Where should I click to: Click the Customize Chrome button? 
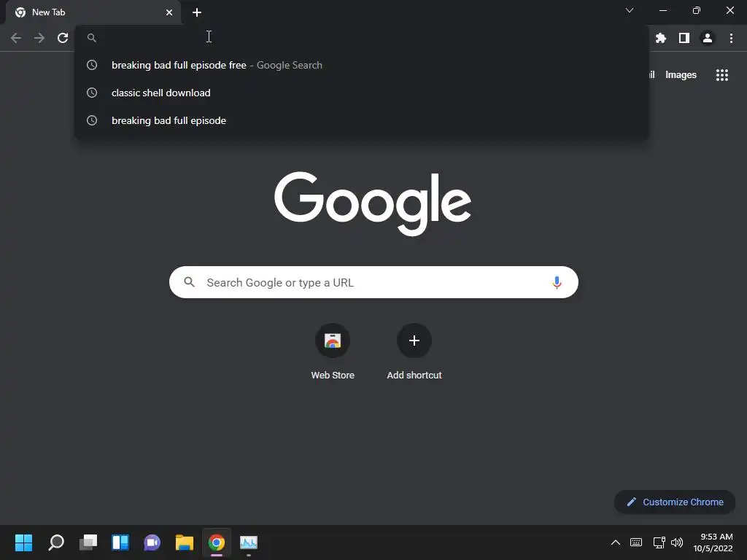[675, 502]
